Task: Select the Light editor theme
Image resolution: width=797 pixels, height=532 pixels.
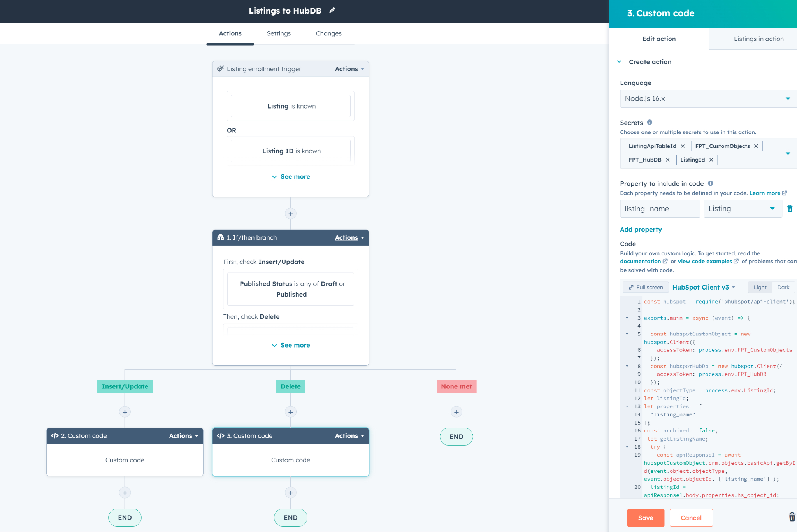Action: (x=760, y=287)
